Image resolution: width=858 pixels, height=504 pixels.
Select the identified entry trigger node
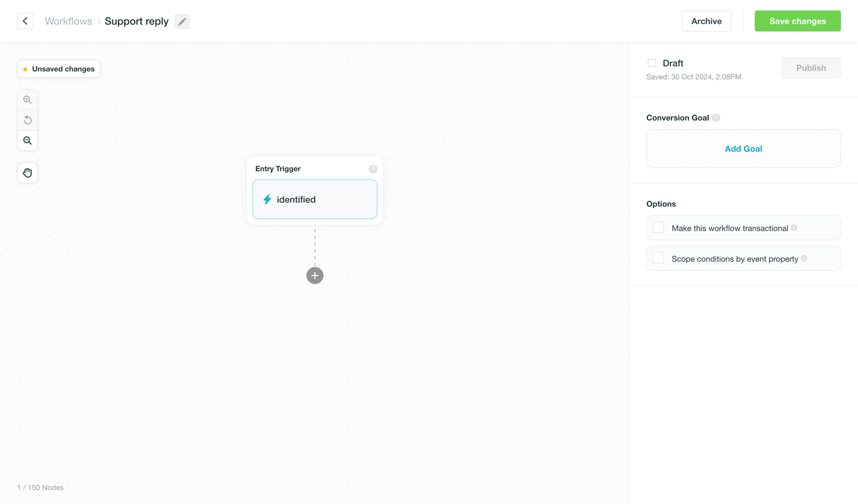tap(315, 199)
